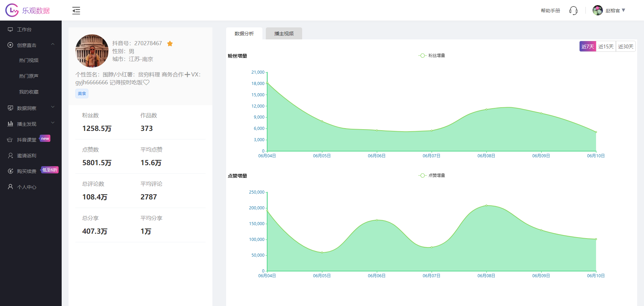Click the 点赞数 value 5801.5万
The width and height of the screenshot is (644, 306).
(97, 163)
